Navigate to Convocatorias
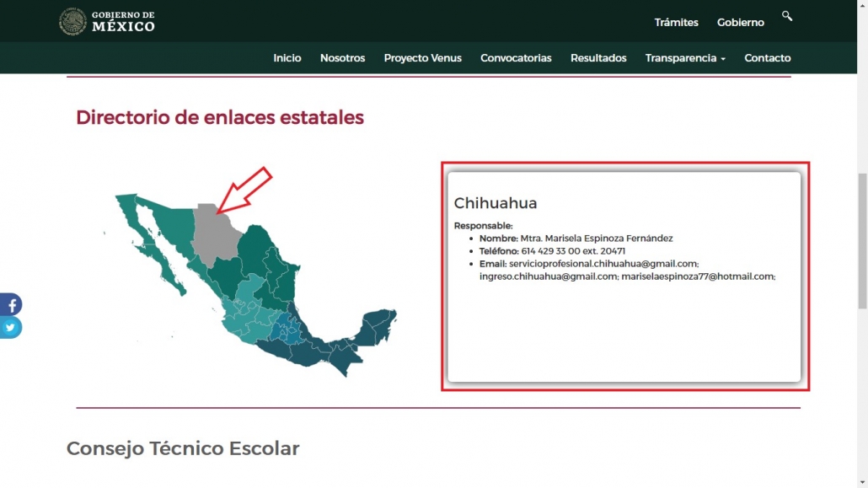This screenshot has height=488, width=868. click(x=516, y=58)
